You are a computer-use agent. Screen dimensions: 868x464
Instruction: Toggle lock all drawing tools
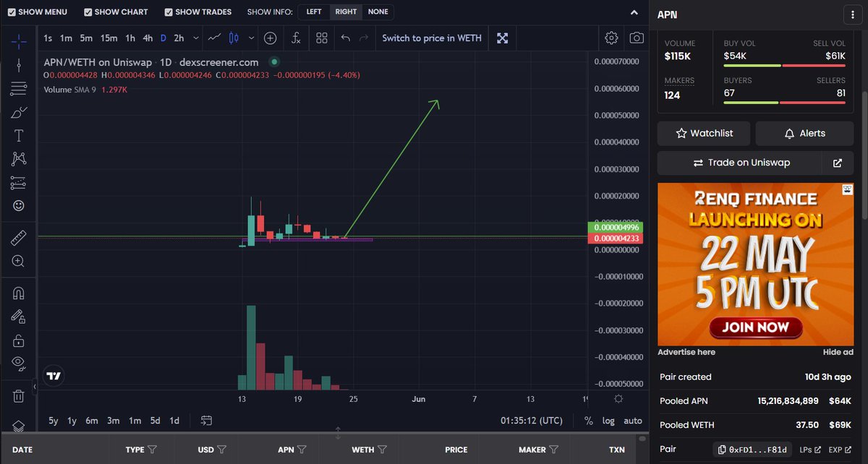(x=19, y=340)
